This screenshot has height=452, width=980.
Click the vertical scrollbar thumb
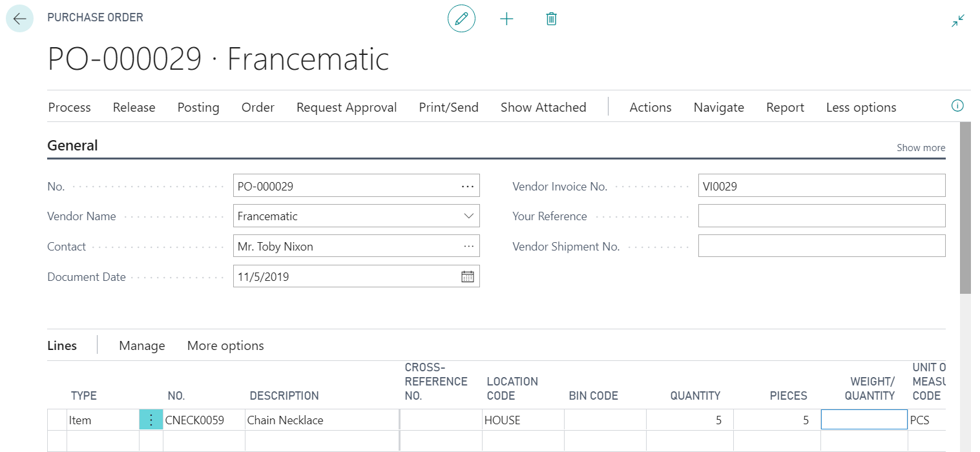click(x=965, y=207)
